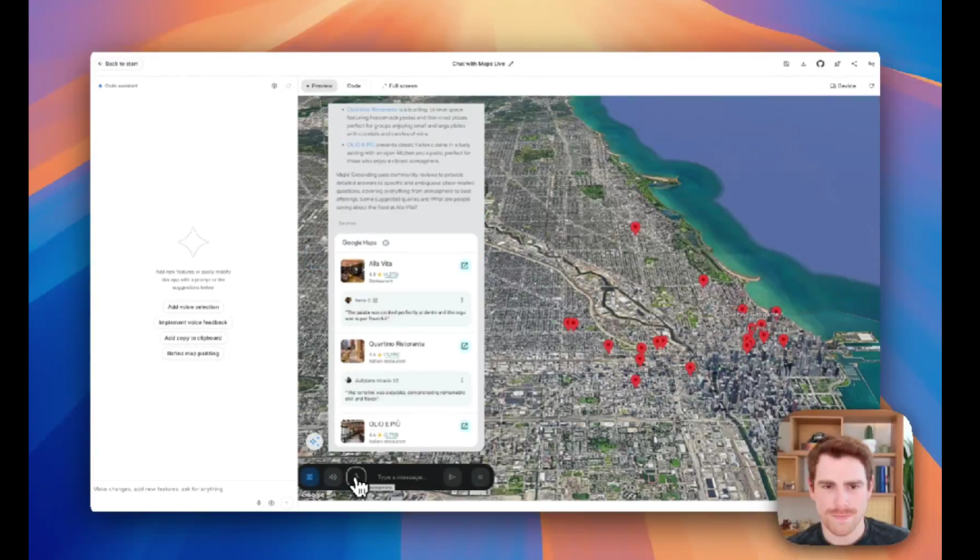Click the download app icon in header
Viewport: 980px width, 560px height.
803,64
